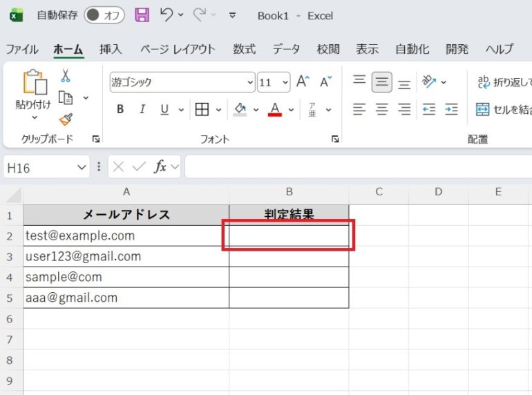Open the font name box 游ゴシック
The width and height of the screenshot is (532, 395).
pos(182,82)
